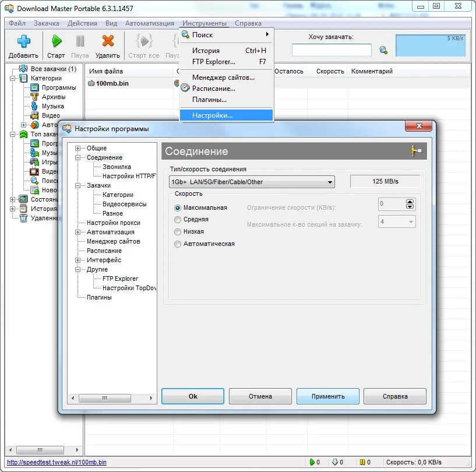Expand the Автоматизация settings node
Viewport: 476px width, 472px height.
(x=77, y=232)
